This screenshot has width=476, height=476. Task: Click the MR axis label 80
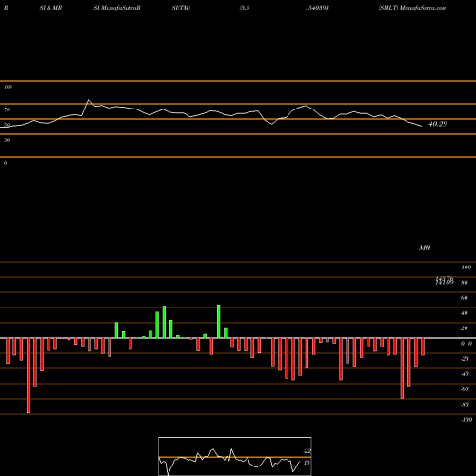465,283
